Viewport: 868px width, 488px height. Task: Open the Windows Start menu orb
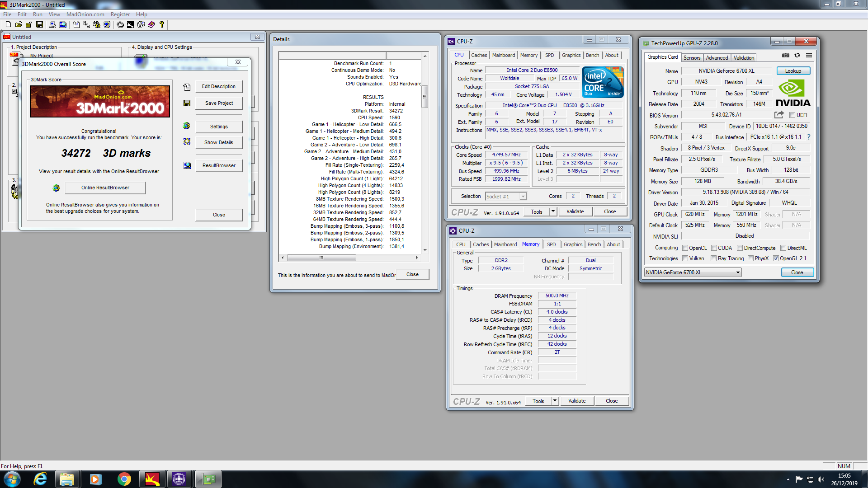click(x=12, y=479)
